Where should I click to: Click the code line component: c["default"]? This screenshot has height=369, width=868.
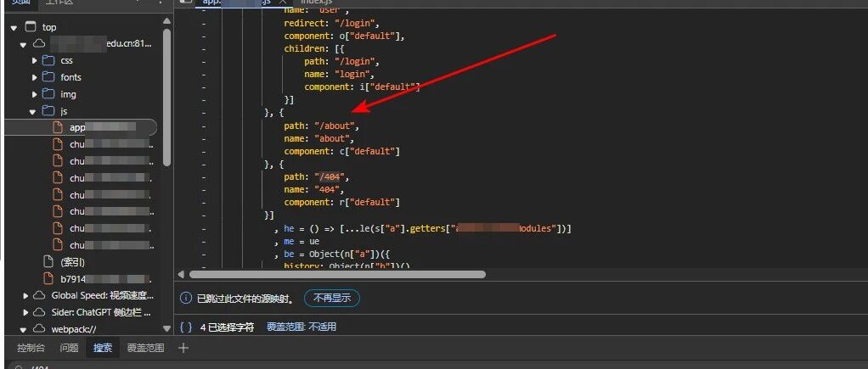tap(342, 152)
